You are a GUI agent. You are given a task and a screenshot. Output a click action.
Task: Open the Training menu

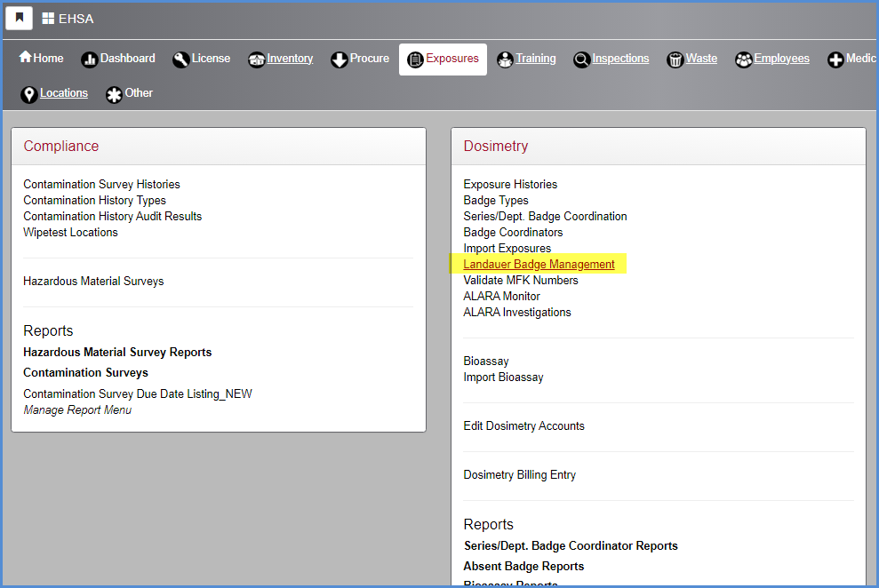[536, 59]
